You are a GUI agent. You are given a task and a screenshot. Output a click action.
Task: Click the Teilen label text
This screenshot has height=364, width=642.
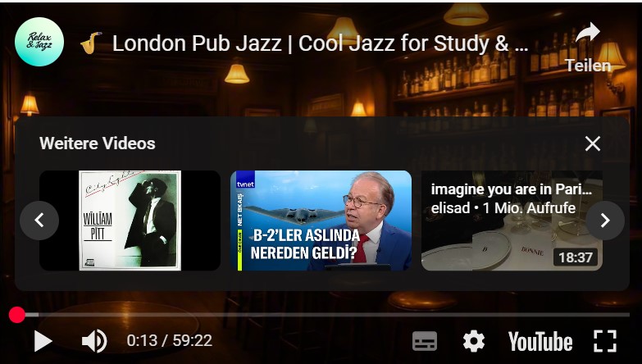click(588, 66)
